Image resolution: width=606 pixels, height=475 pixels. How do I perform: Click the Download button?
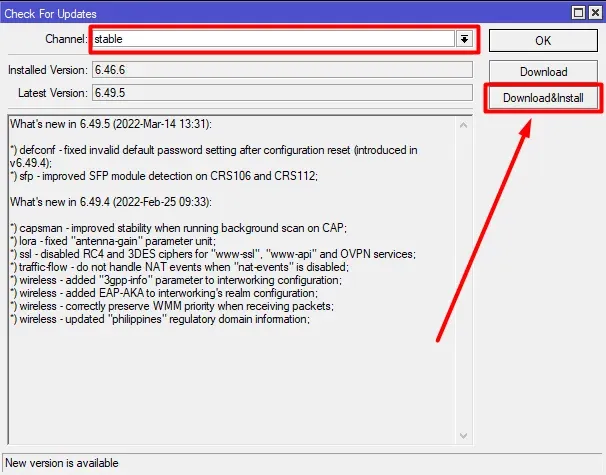[x=543, y=72]
